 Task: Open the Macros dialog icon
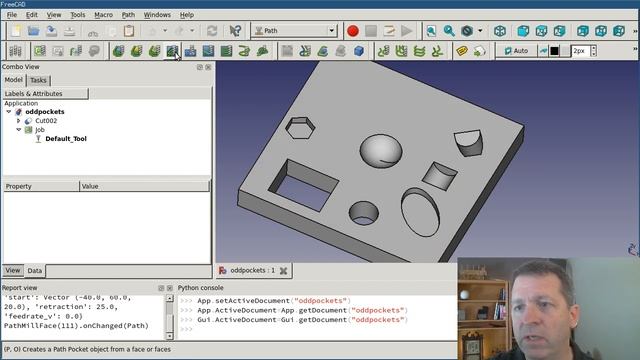coord(389,31)
